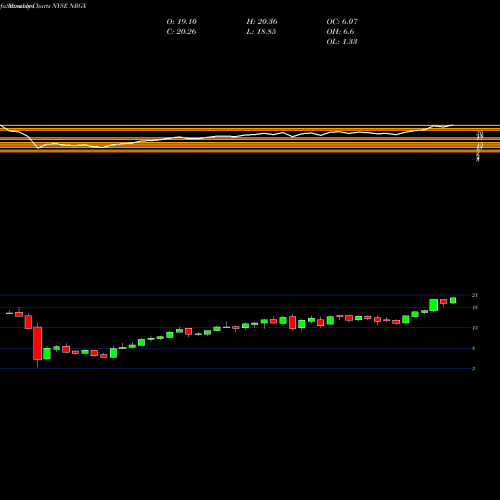The height and width of the screenshot is (500, 500).
Task: Click the open price 'O: 19.10'
Action: point(182,22)
